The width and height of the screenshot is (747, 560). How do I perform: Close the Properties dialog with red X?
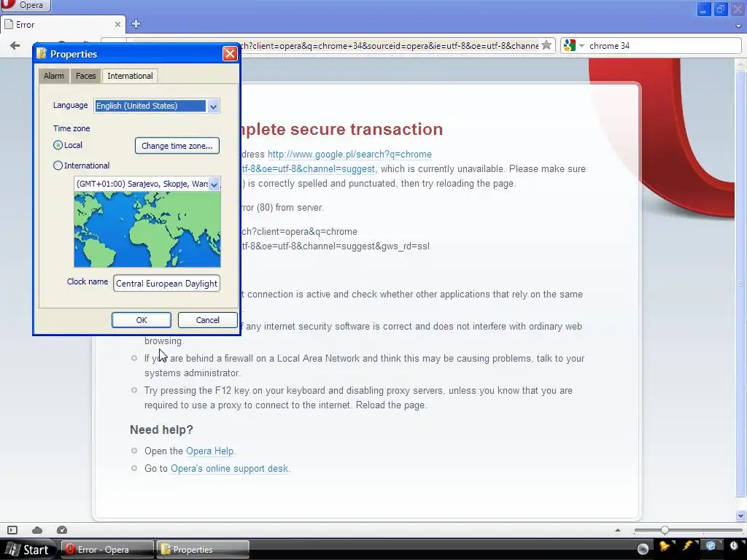[230, 54]
